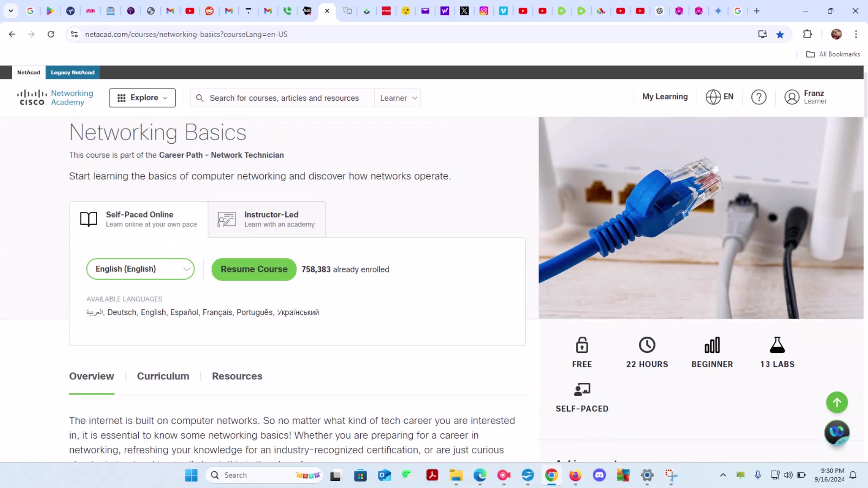Click the Cisco Networking Academy logo

tap(55, 98)
